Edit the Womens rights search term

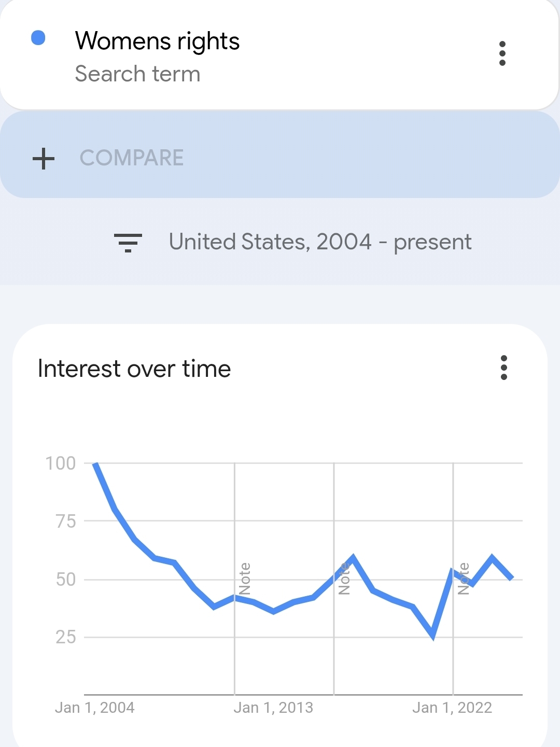coord(157,41)
